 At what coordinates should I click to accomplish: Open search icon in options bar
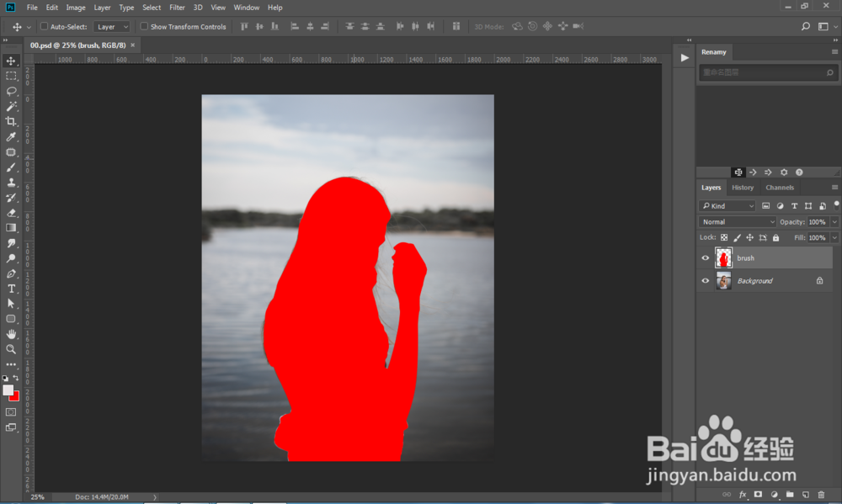806,26
